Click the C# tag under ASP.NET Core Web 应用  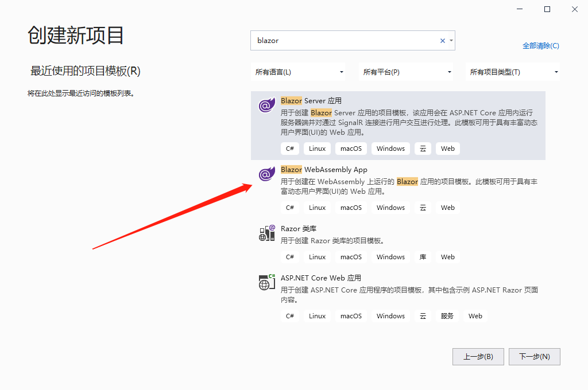point(290,316)
